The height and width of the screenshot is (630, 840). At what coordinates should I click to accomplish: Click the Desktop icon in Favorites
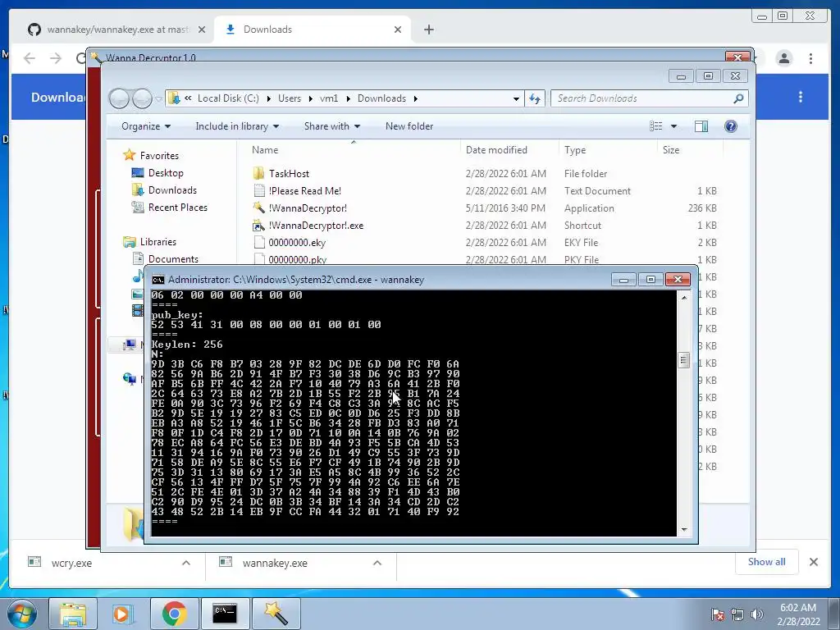[138, 172]
